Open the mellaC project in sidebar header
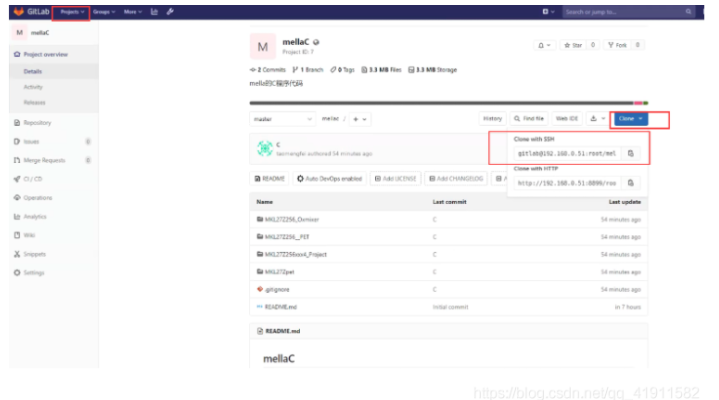Viewport: 719px width, 400px height. point(32,33)
